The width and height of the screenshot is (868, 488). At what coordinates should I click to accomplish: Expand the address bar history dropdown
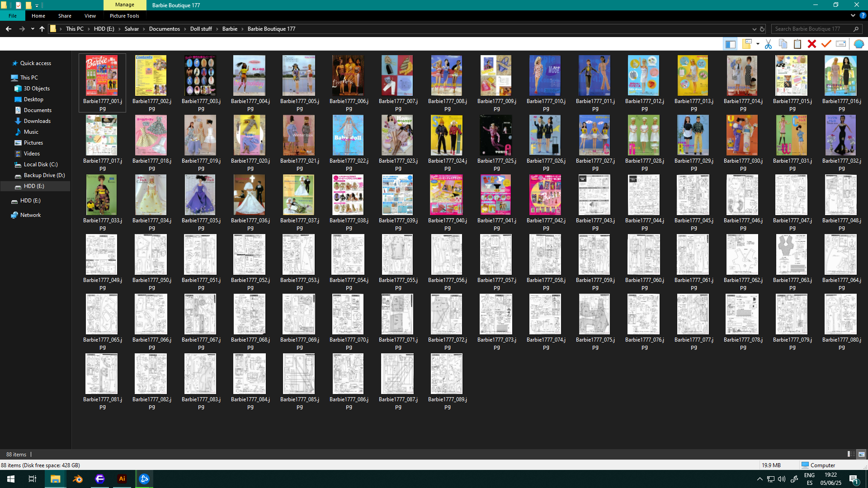[754, 29]
